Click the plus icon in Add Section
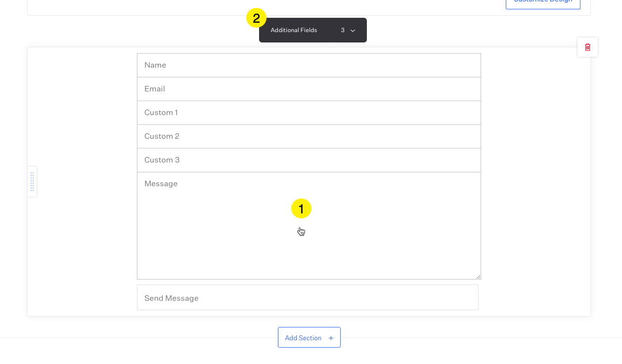Viewport: 622px width, 364px height. 331,338
